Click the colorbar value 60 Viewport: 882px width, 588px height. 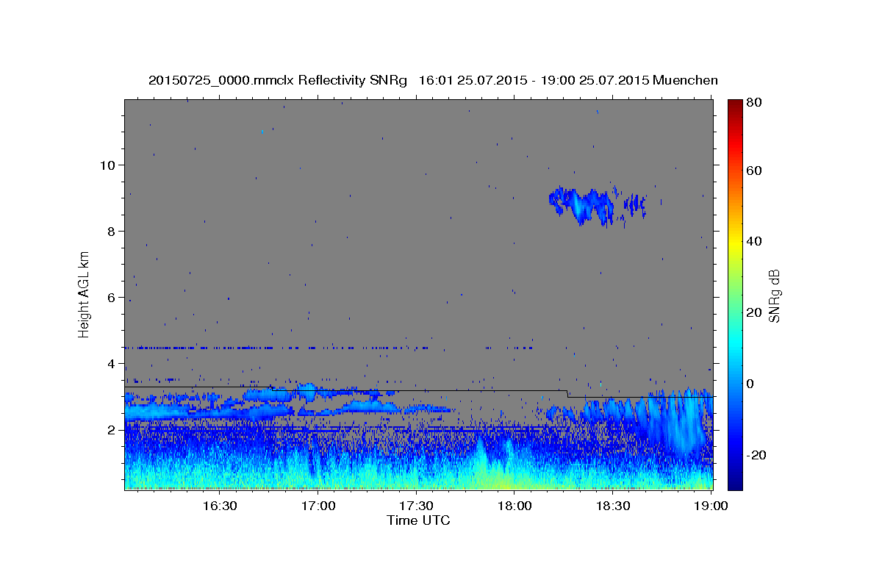753,171
